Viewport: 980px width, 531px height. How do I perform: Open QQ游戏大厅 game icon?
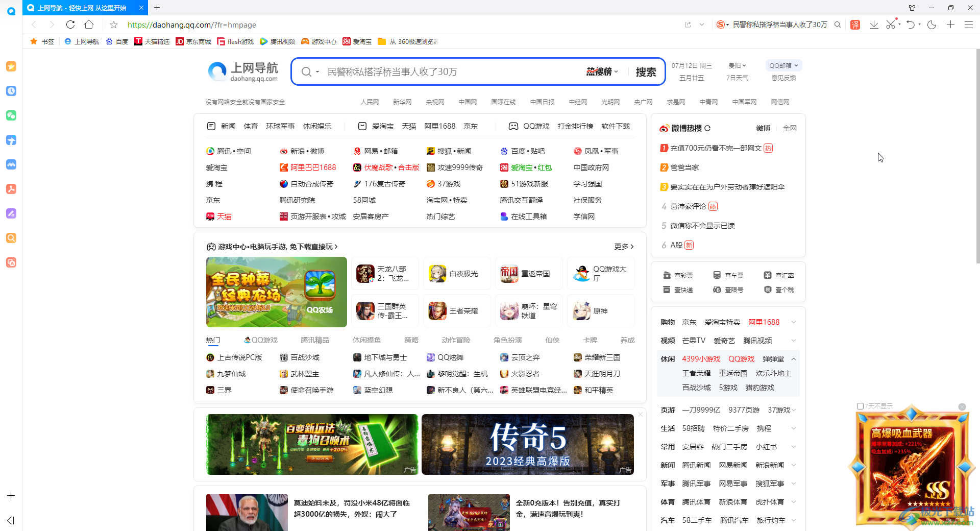click(601, 274)
